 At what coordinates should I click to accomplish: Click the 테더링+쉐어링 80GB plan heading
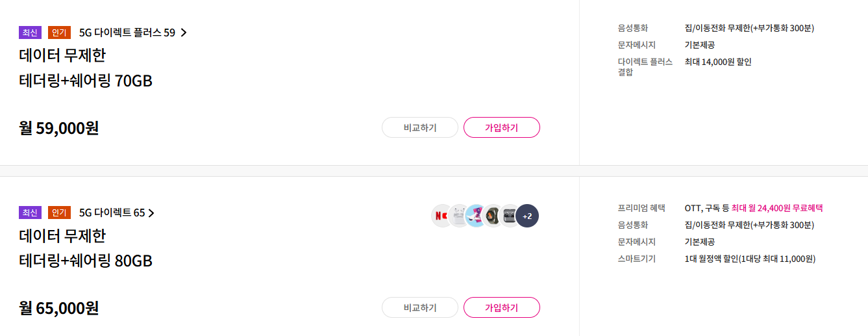pos(86,261)
